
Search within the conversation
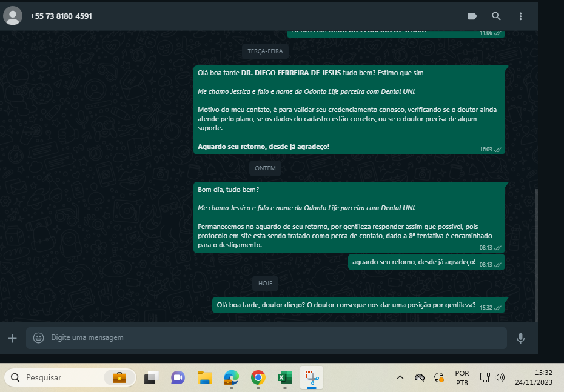[x=496, y=16]
